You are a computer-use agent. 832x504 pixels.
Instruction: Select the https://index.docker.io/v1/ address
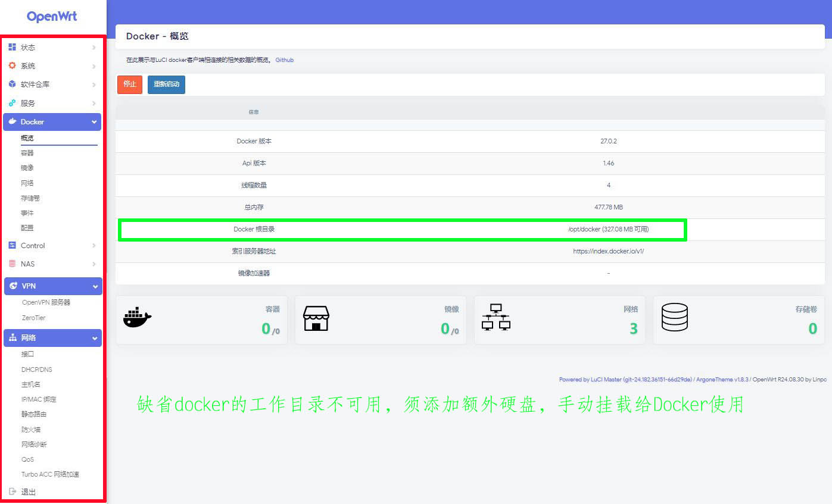pyautogui.click(x=609, y=251)
